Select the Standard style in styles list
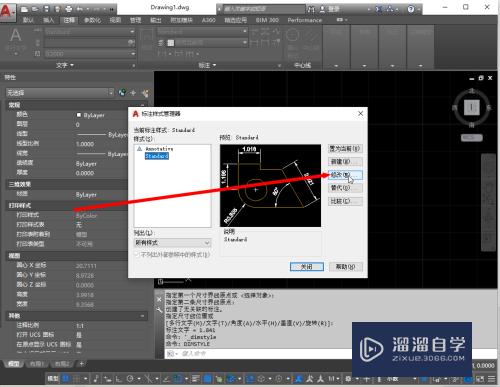The image size is (500, 387). (x=157, y=156)
